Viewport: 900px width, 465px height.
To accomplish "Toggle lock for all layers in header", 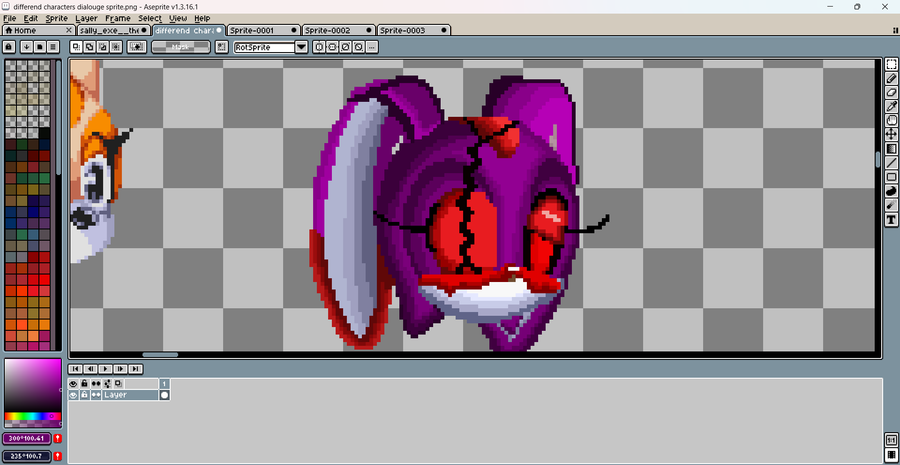I will [x=84, y=383].
